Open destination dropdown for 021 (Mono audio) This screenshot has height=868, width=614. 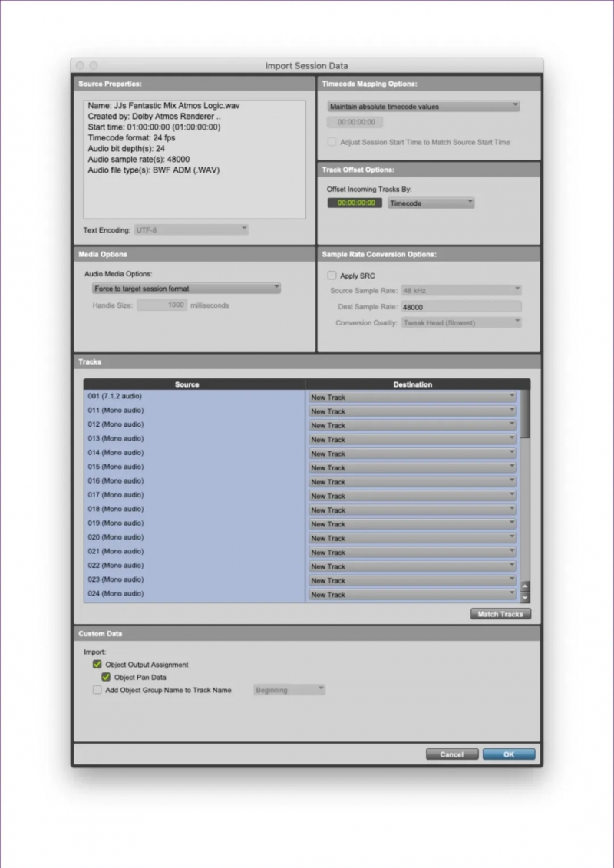pyautogui.click(x=412, y=553)
